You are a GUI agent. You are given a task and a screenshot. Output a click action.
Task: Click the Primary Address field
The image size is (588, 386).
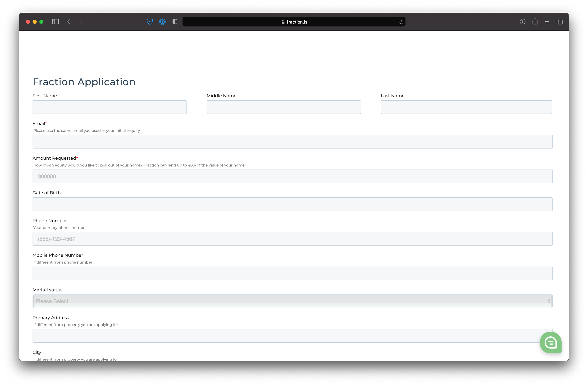point(293,336)
